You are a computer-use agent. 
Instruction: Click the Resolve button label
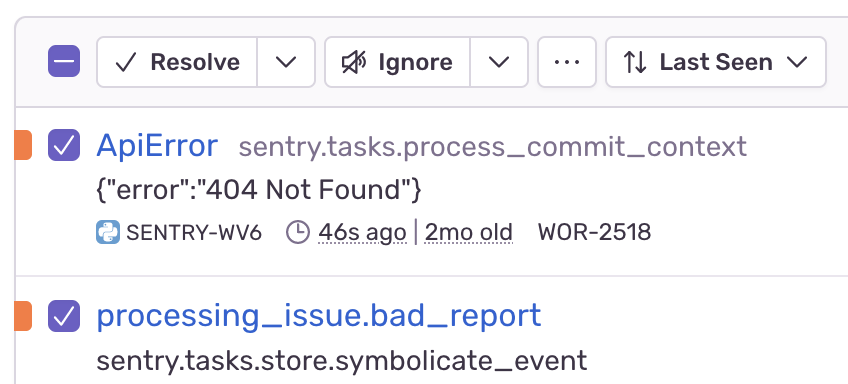(x=195, y=62)
